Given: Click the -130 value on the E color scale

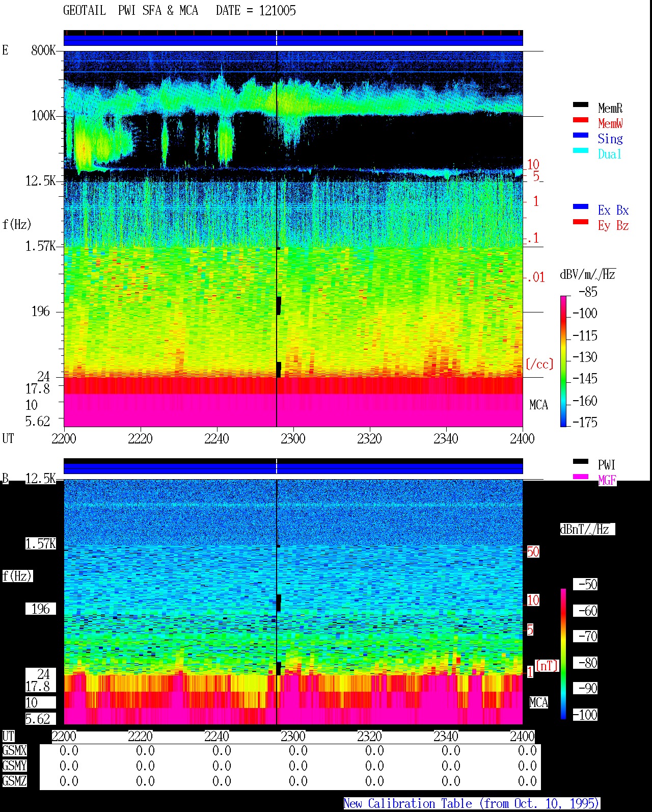Looking at the screenshot, I should 585,357.
